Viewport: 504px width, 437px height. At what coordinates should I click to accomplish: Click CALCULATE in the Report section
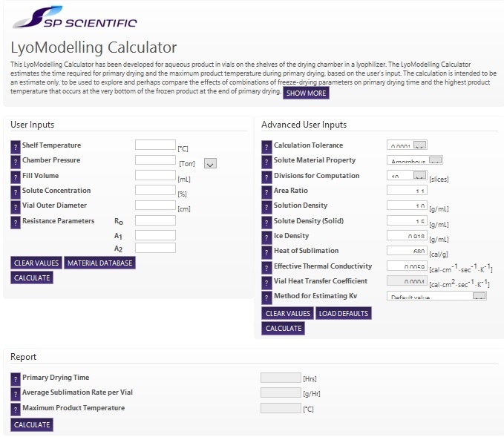(x=32, y=424)
